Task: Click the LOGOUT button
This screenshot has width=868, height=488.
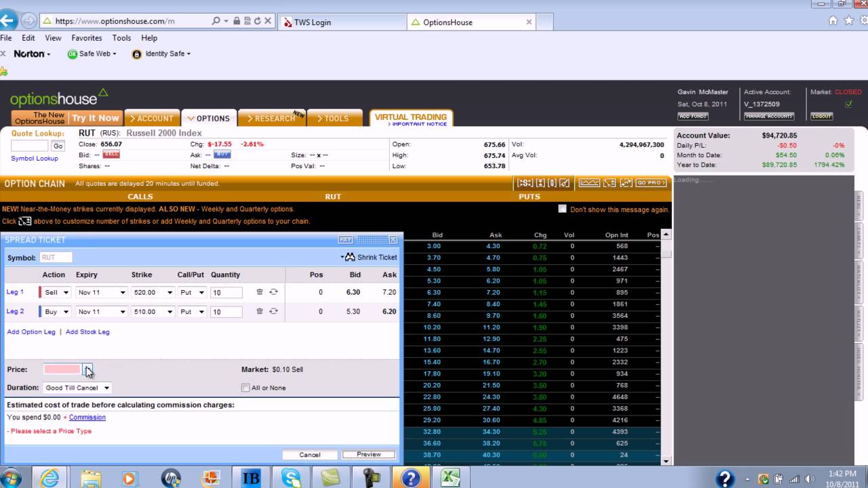Action: (x=822, y=116)
